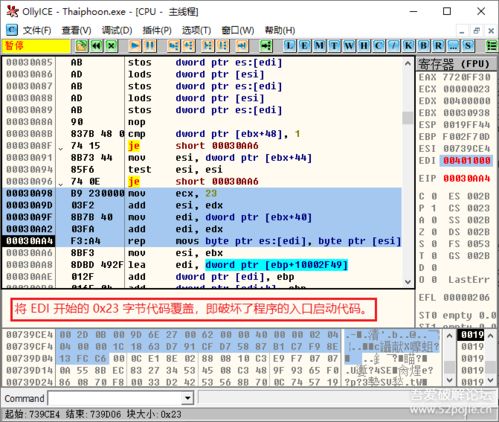The image size is (499, 422).
Task: Toggle the O flag value
Action: 434,280
